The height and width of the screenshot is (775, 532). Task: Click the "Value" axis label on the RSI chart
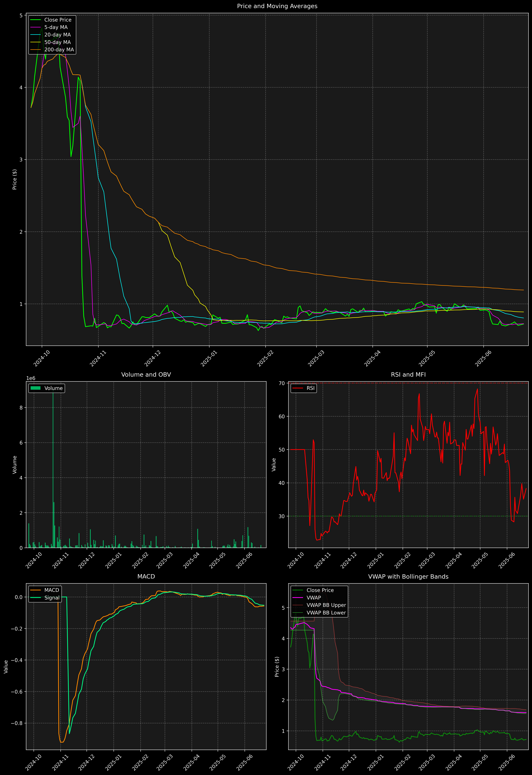click(x=274, y=464)
